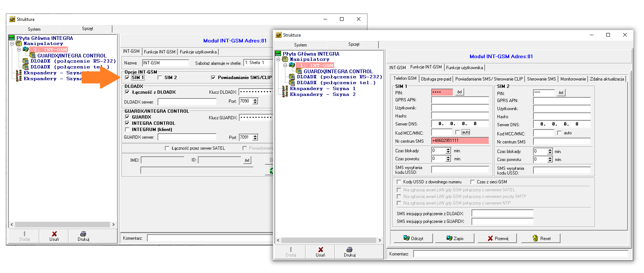Tick the INTEGRUM (klient) checkbox
This screenshot has width=644, height=273.
(127, 130)
